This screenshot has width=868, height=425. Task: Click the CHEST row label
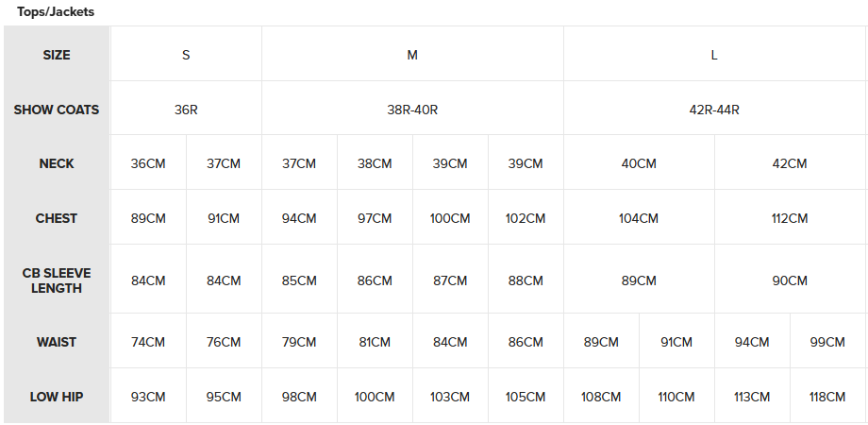pyautogui.click(x=57, y=218)
